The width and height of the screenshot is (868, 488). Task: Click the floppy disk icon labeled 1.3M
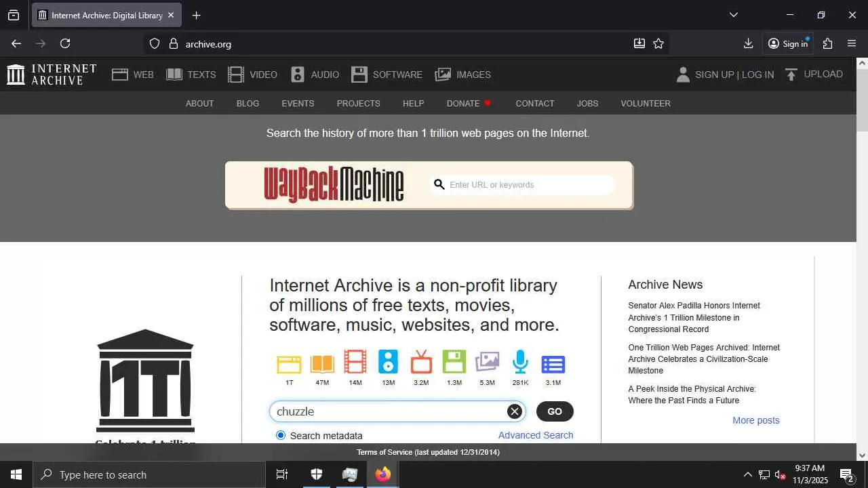coord(454,362)
